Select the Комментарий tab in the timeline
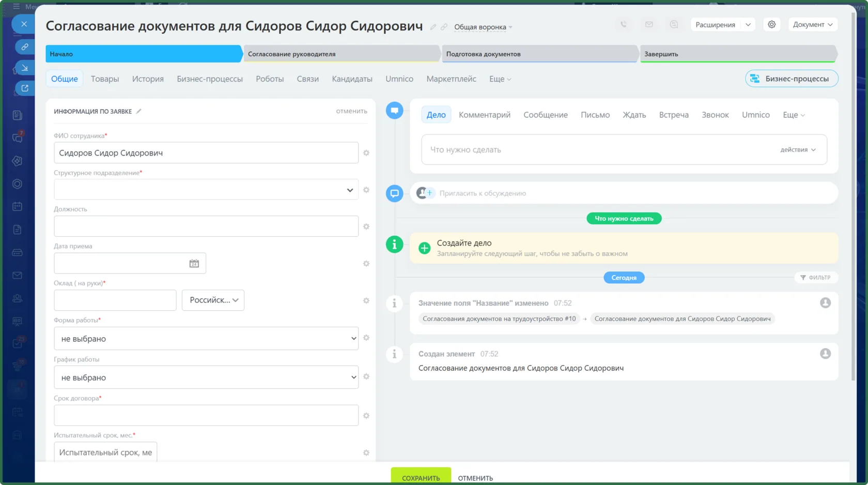The image size is (868, 485). pos(485,115)
